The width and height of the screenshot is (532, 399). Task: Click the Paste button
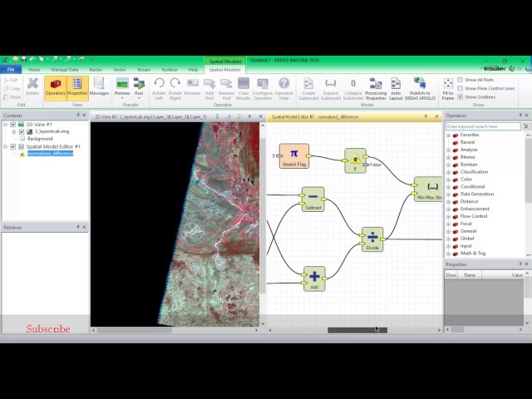click(12, 96)
